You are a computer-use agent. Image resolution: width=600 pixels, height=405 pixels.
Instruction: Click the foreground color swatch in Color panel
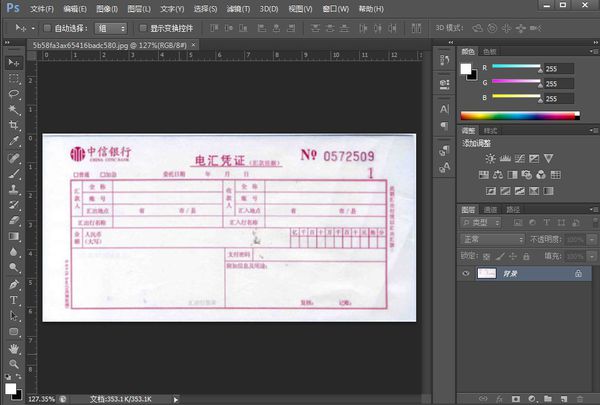[466, 69]
